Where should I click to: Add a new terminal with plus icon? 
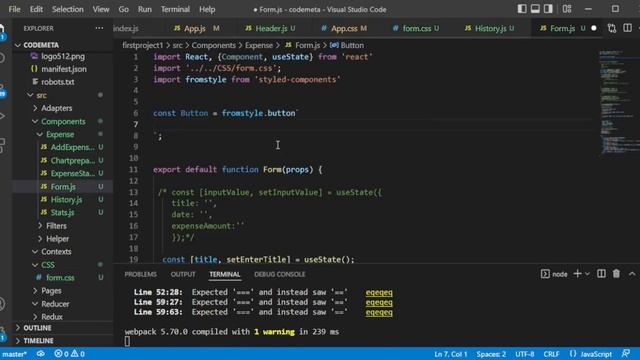click(577, 274)
